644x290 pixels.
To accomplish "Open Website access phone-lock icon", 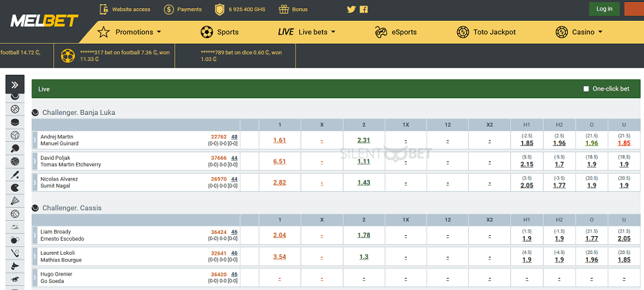I will [x=105, y=9].
